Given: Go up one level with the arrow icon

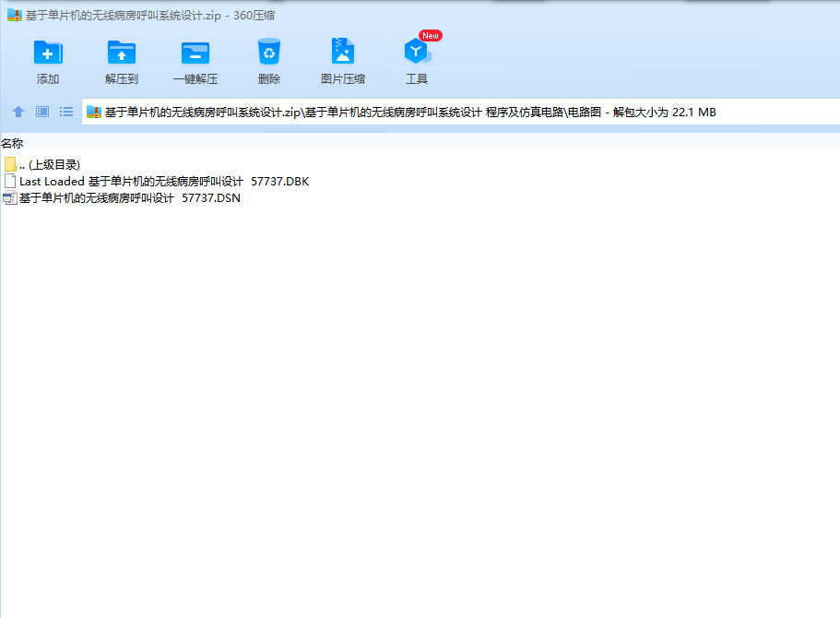Looking at the screenshot, I should coord(18,112).
